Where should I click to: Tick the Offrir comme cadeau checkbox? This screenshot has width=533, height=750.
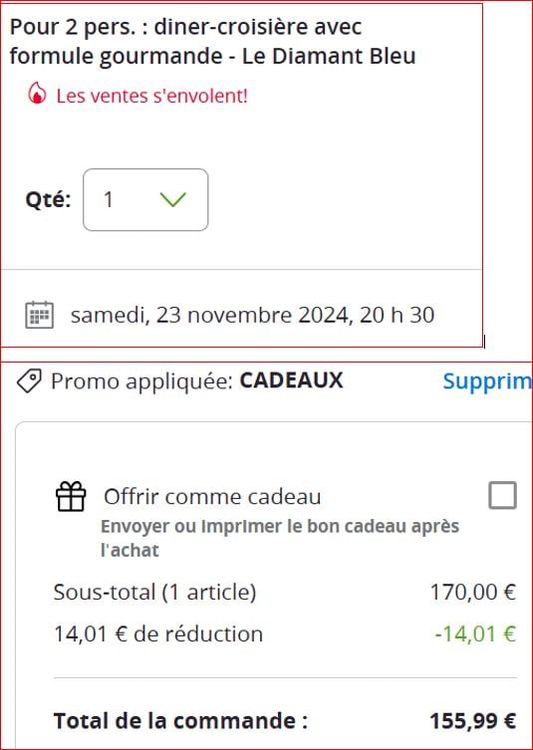point(502,495)
